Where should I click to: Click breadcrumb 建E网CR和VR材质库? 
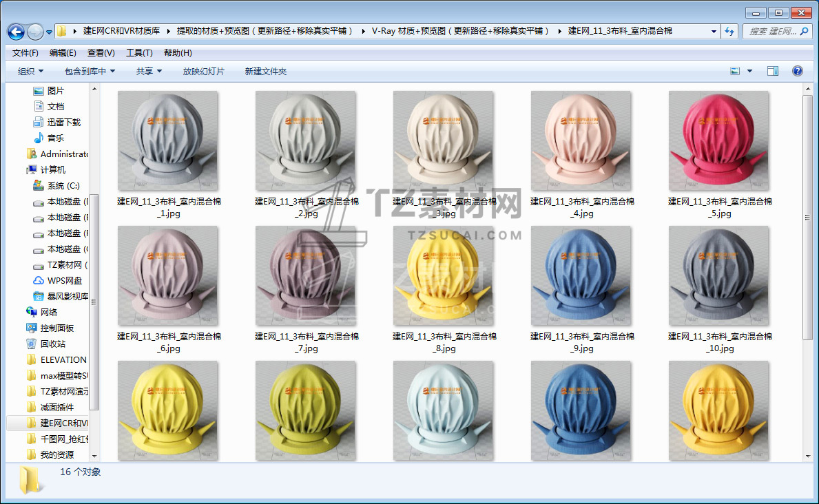coord(121,32)
